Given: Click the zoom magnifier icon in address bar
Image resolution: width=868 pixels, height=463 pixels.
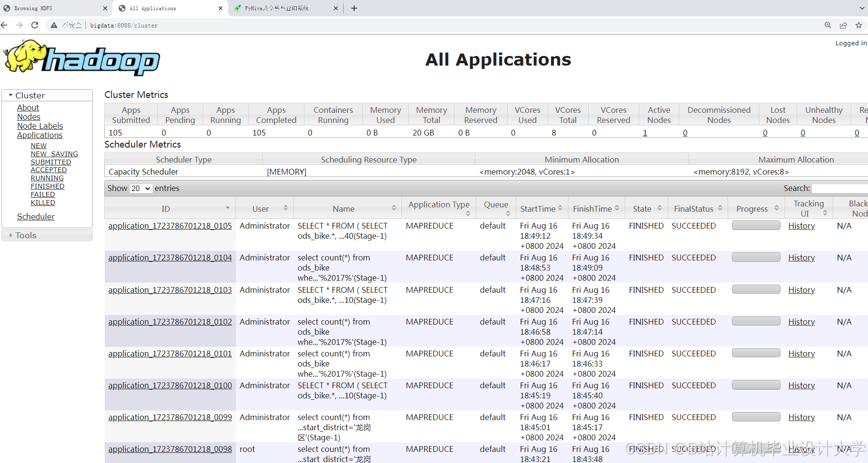Looking at the screenshot, I should [827, 25].
